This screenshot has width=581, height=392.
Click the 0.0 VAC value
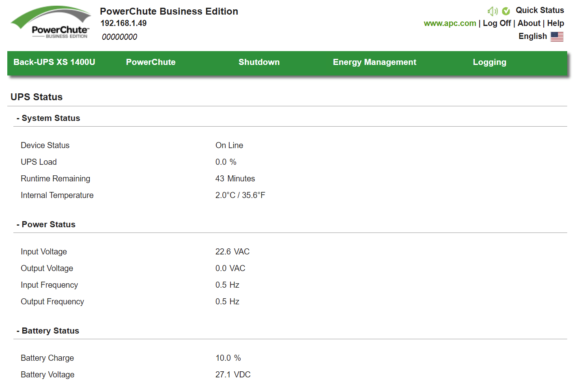pyautogui.click(x=230, y=268)
